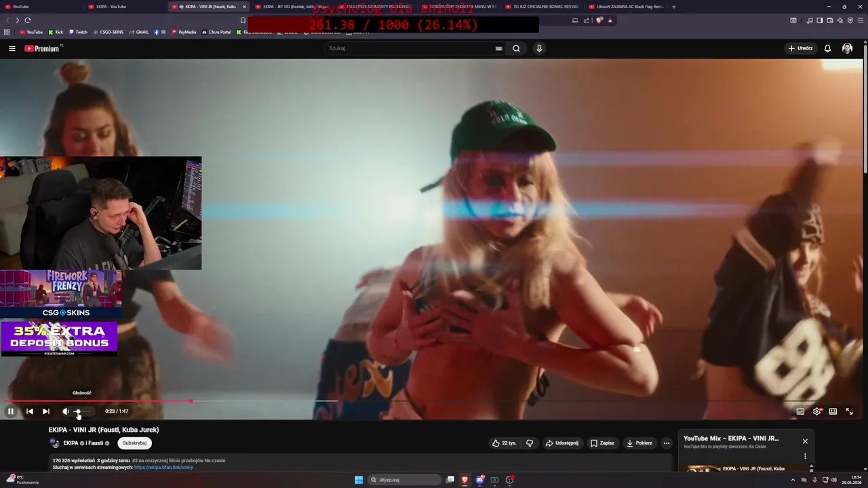Viewport: 868px width, 488px height.
Task: Click the Brave shields lion icon
Action: 599,20
